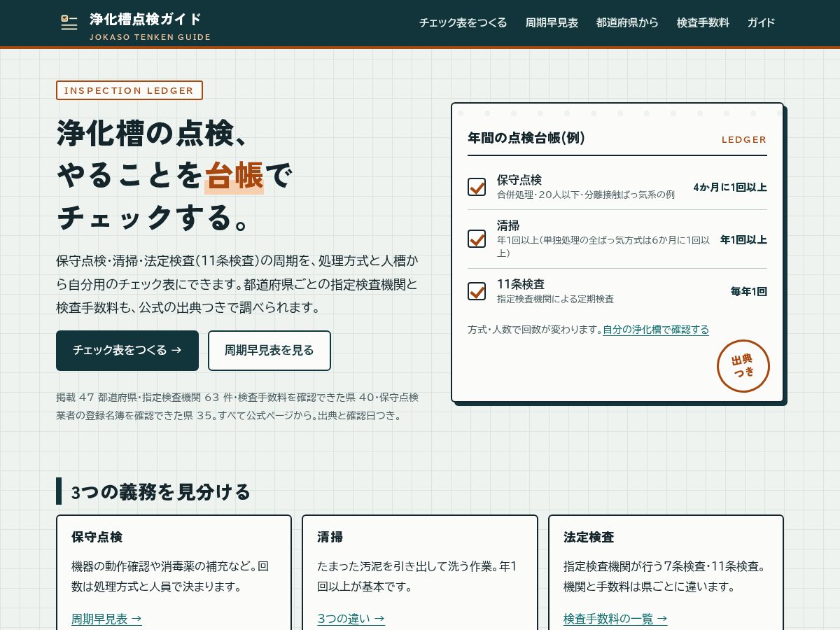Go to 周期早見表 in the navigation
840x630 pixels.
[x=552, y=23]
